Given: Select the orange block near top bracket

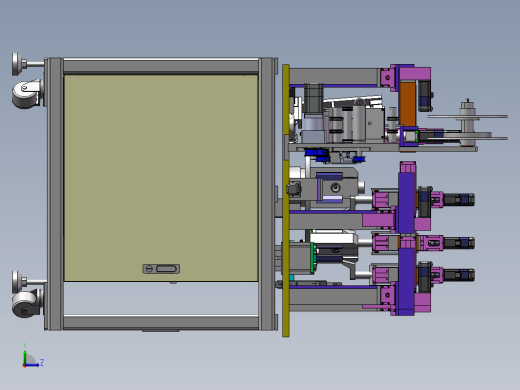Looking at the screenshot, I should pyautogui.click(x=408, y=104).
